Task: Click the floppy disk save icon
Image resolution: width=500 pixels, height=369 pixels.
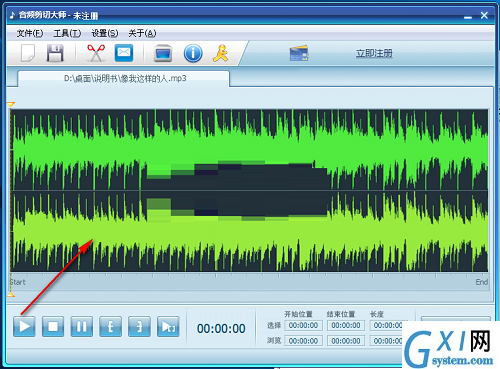Action: pos(55,53)
